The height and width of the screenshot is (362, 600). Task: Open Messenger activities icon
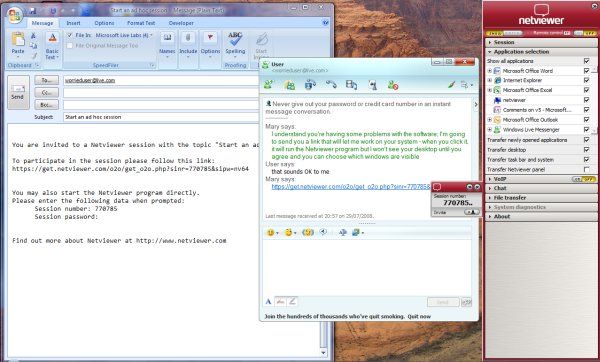point(351,85)
